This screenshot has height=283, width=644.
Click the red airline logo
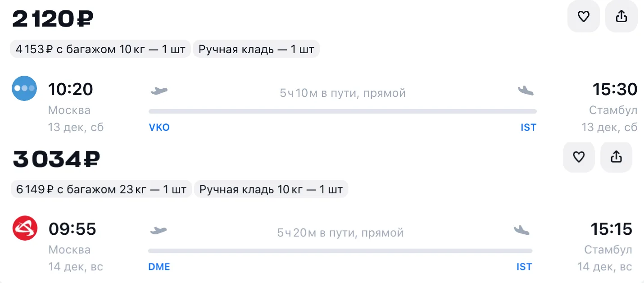pyautogui.click(x=24, y=228)
